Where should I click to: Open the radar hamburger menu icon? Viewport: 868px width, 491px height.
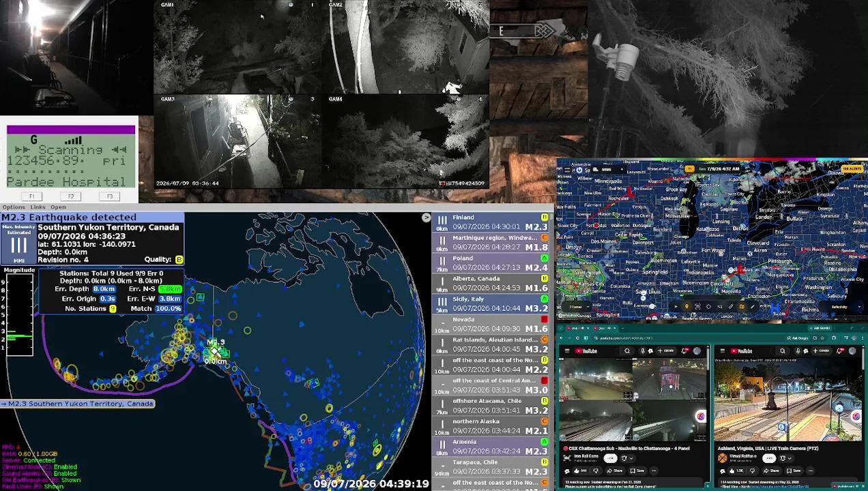(x=567, y=170)
